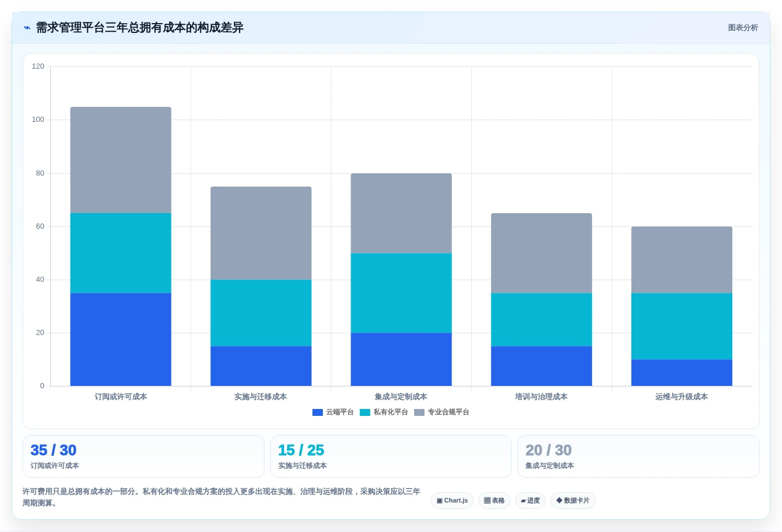Click the 集成与定制成本 x-axis label
782x532 pixels.
pos(401,397)
